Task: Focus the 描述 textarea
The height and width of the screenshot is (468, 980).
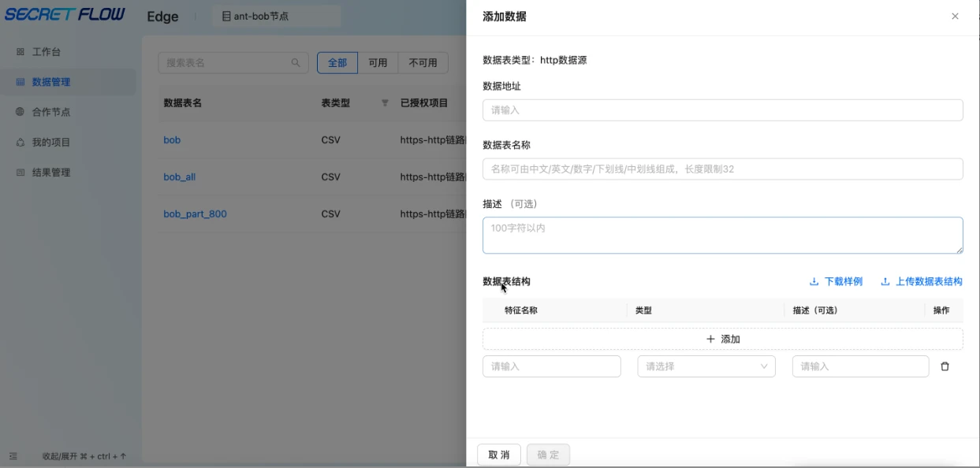Action: [723, 236]
